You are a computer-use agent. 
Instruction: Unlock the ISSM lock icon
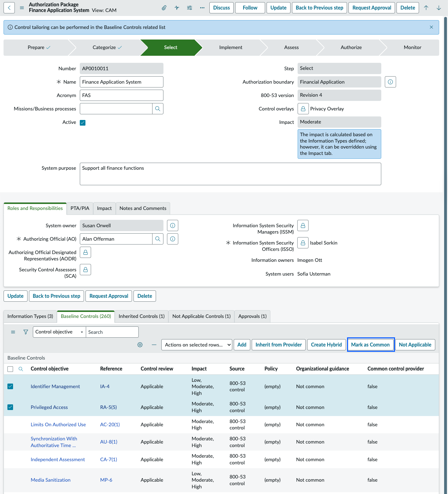click(x=303, y=225)
